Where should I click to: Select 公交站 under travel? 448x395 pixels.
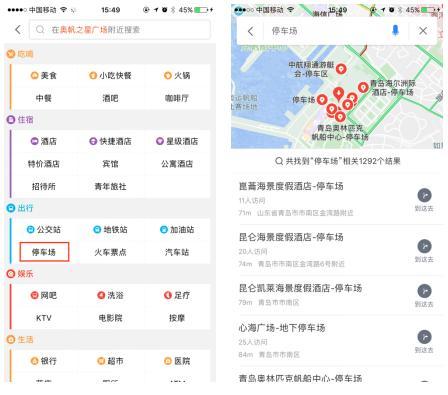click(x=44, y=230)
